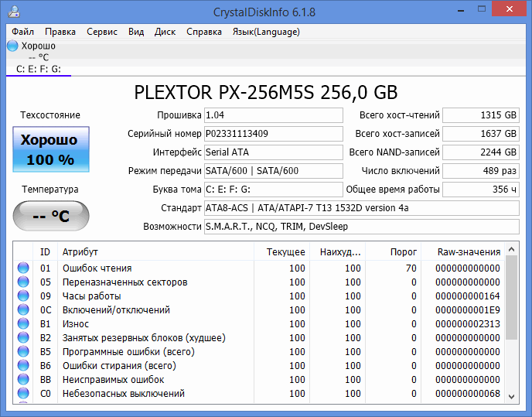
Task: Click the Интерфейс field Serial ATA
Action: tap(274, 152)
